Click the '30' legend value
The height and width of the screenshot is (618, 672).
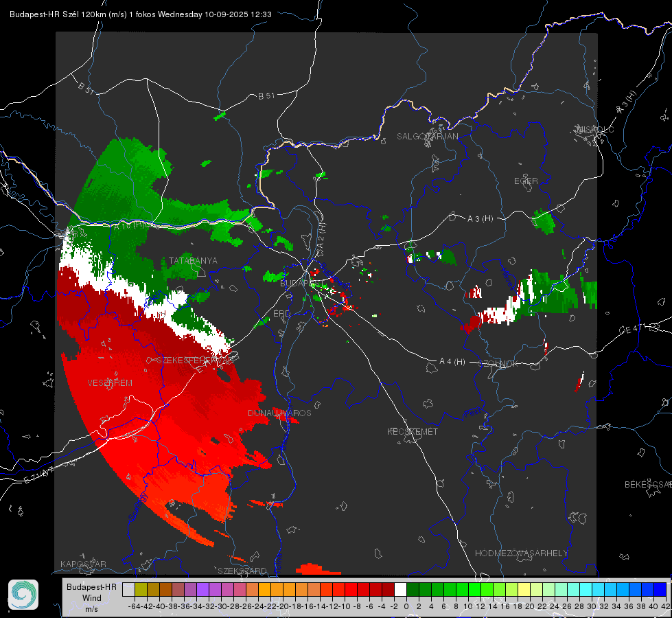(592, 606)
